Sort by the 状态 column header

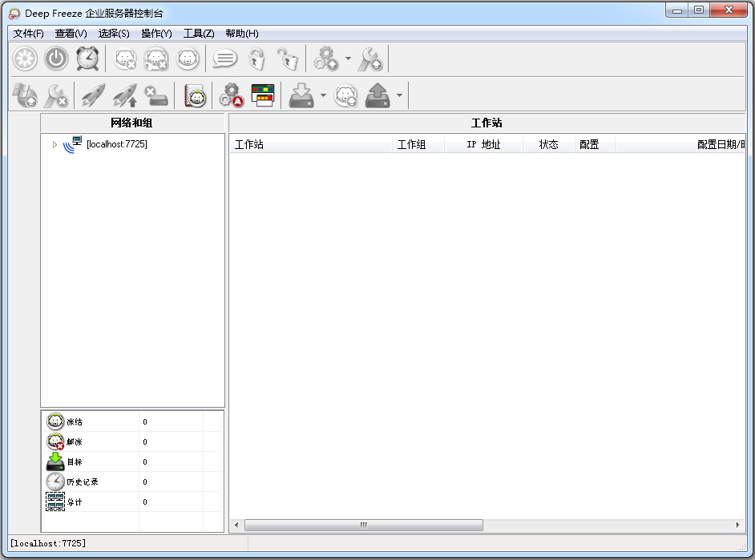pyautogui.click(x=548, y=144)
